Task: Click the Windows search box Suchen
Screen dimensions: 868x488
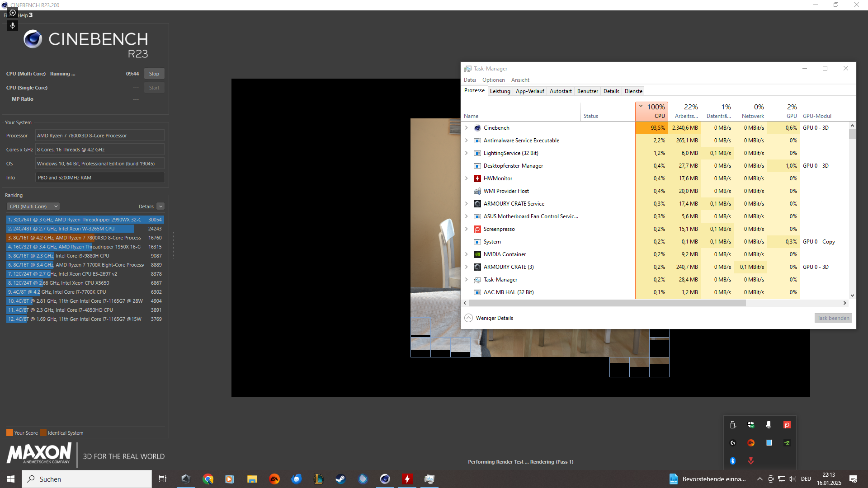Action: pyautogui.click(x=87, y=479)
